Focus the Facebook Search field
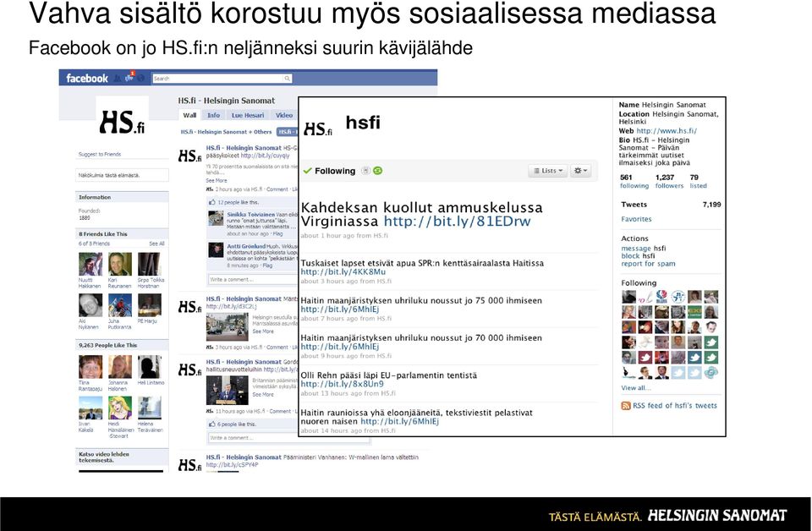Image resolution: width=812 pixels, height=531 pixels. point(222,78)
